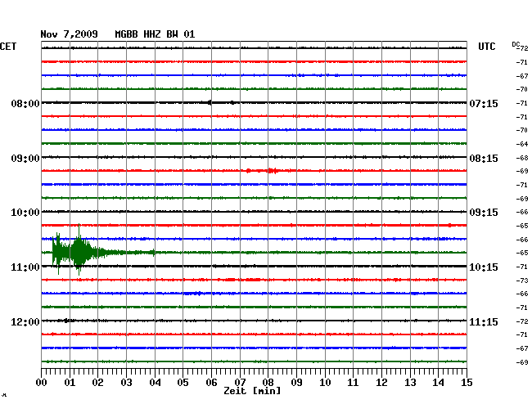Select the '10:00' CET time label
The height and width of the screenshot is (404, 532).
pos(25,213)
